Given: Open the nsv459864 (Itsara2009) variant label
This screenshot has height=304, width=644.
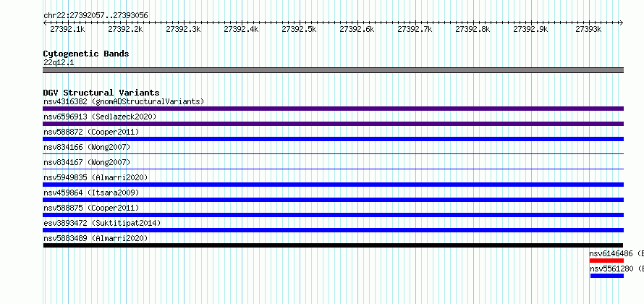Looking at the screenshot, I should (91, 193).
